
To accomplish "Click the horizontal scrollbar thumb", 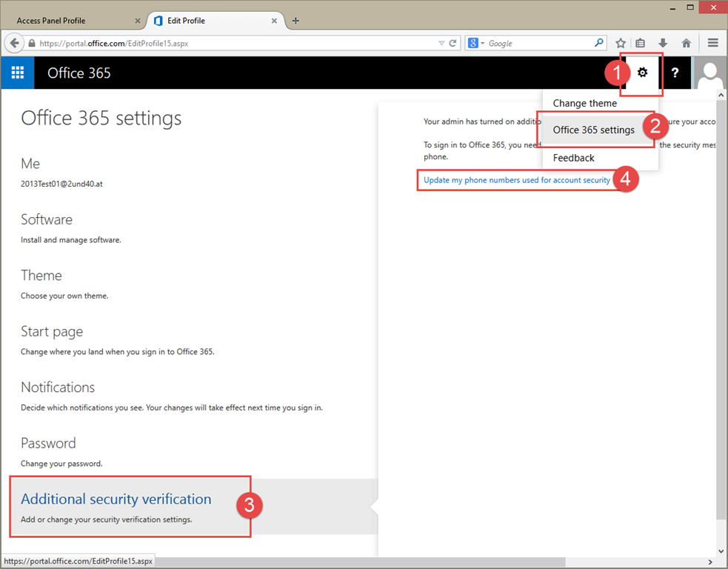I will [x=360, y=562].
